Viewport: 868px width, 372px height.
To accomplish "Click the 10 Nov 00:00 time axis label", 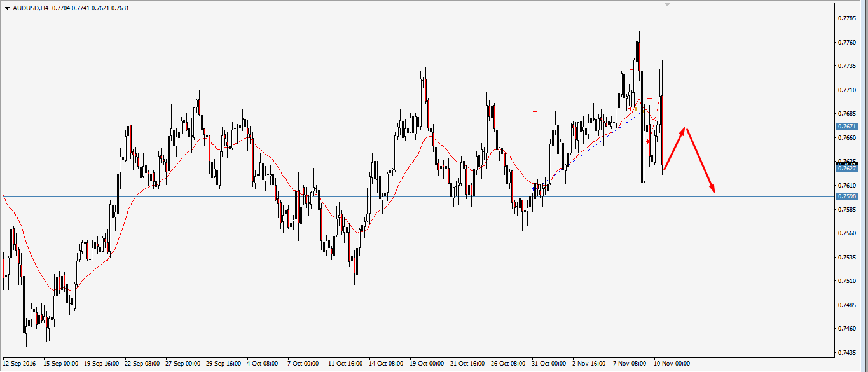I will 672,364.
